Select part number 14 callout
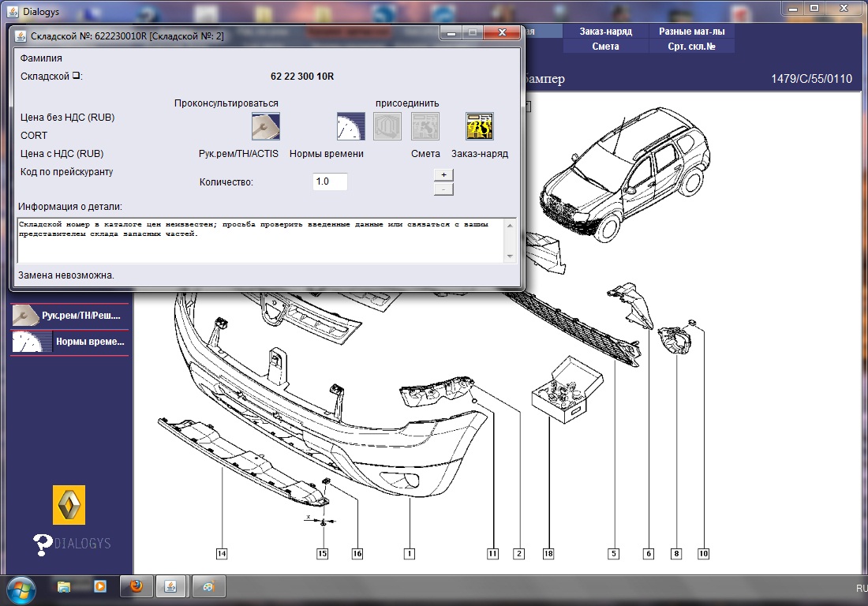The image size is (868, 606). point(222,553)
